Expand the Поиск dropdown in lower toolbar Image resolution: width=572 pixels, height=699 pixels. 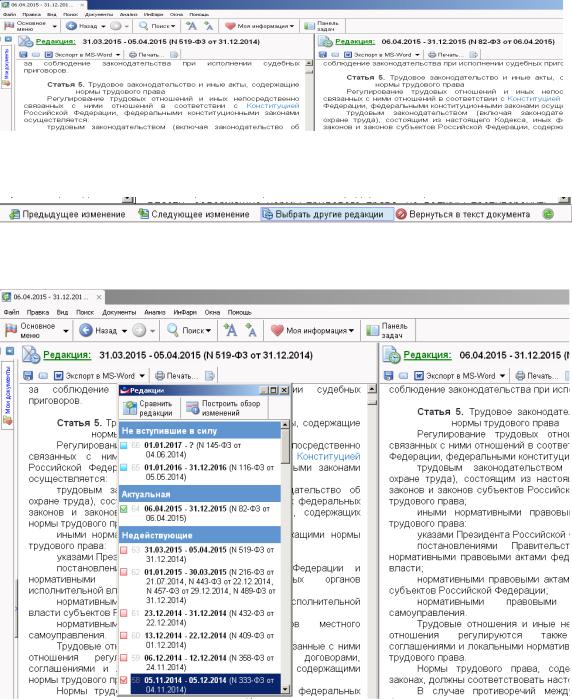click(209, 331)
